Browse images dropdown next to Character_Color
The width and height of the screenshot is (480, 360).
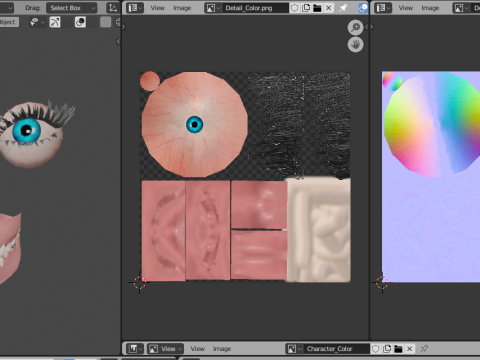294,349
